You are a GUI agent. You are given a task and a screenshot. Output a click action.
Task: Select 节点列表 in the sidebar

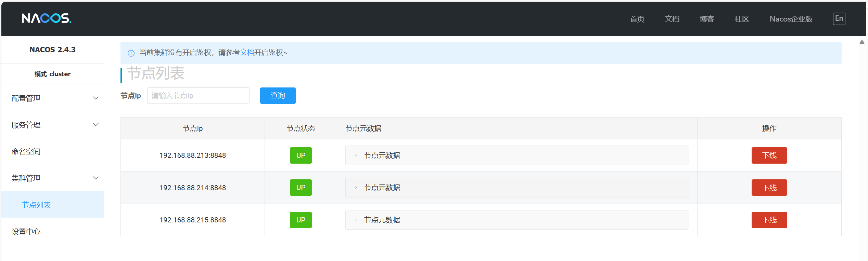53,205
